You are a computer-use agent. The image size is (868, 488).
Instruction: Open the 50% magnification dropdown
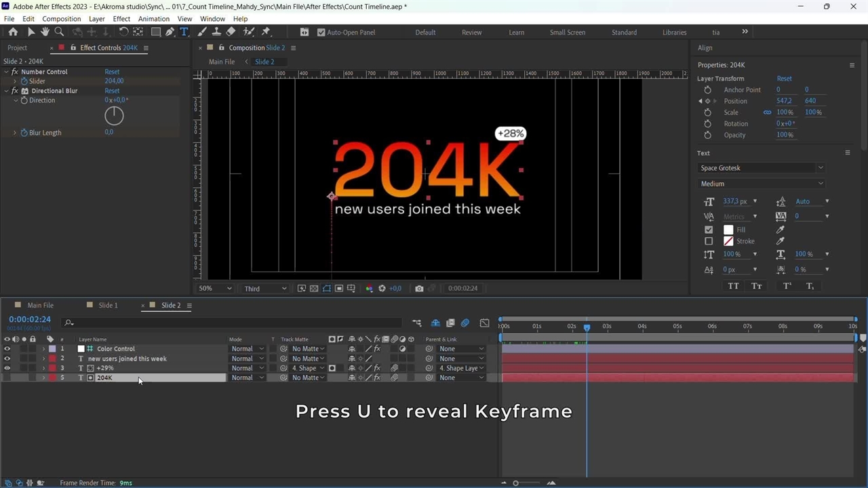215,289
